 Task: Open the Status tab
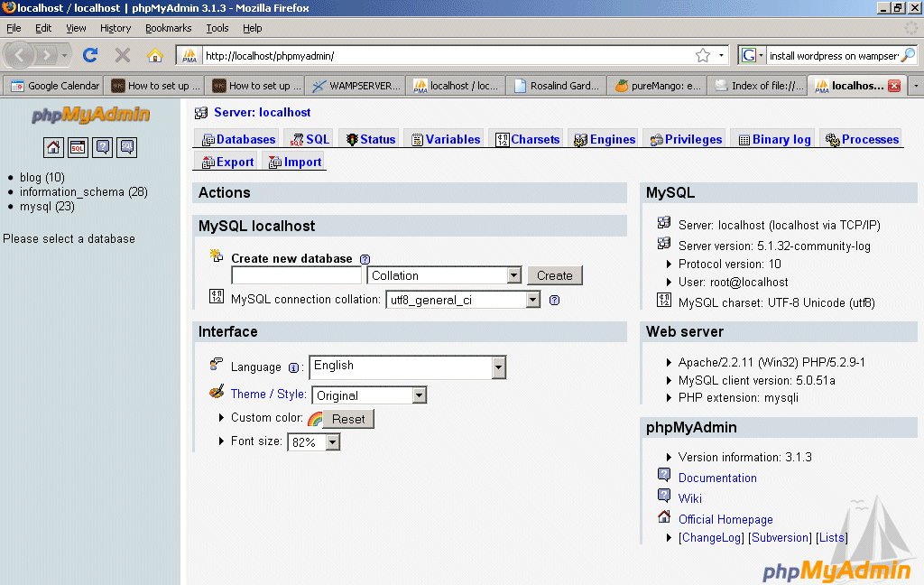[x=371, y=139]
